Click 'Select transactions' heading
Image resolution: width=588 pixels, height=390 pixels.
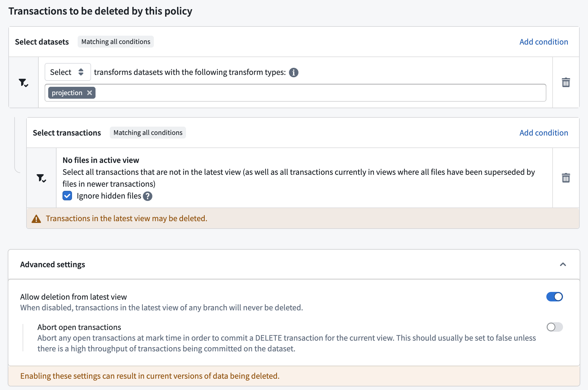pos(67,133)
